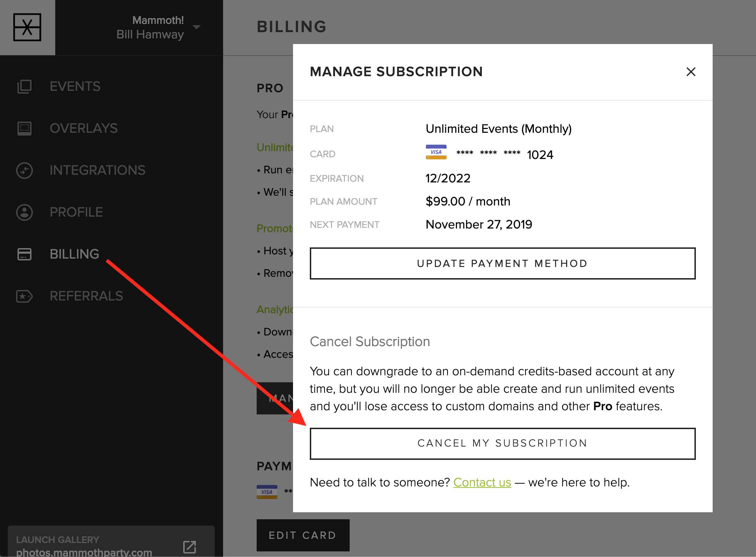Click the Manage Subscription dialog title
This screenshot has height=557, width=756.
[396, 72]
